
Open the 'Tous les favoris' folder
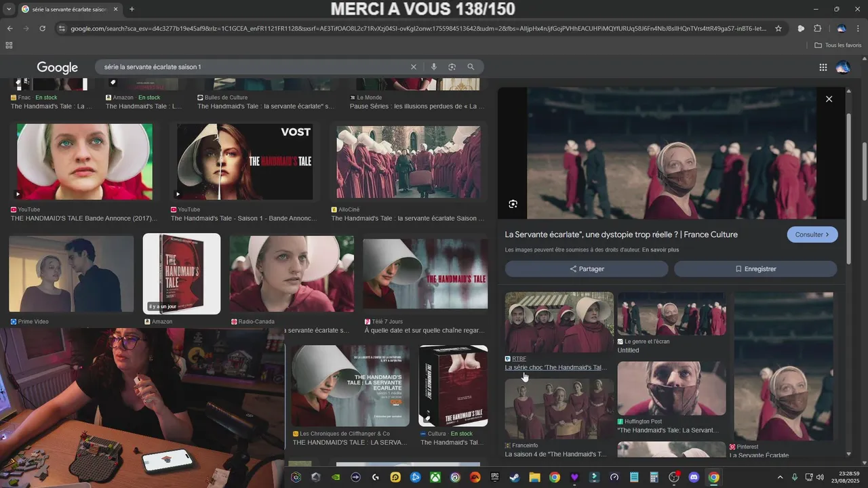[838, 45]
